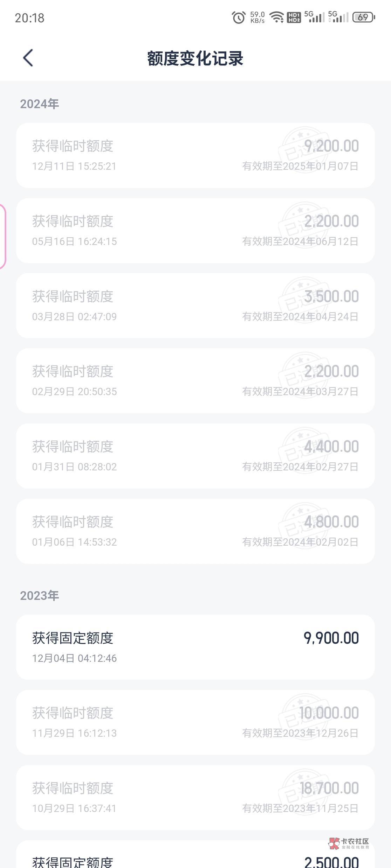The width and height of the screenshot is (391, 868).
Task: Tap the HD1 HD2 status icon
Action: click(294, 17)
